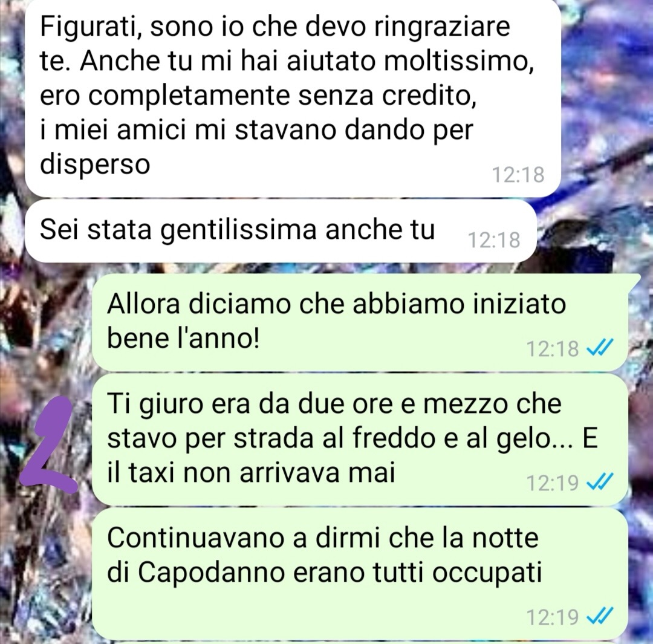Select the "Ti giuro era da due ore" message
The height and width of the screenshot is (644, 653).
pos(360,440)
